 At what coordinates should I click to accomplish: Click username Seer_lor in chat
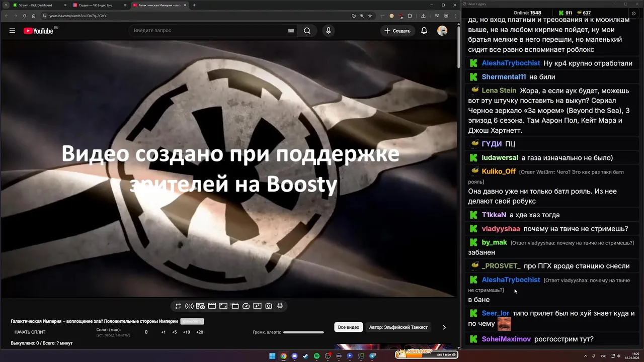(x=496, y=313)
